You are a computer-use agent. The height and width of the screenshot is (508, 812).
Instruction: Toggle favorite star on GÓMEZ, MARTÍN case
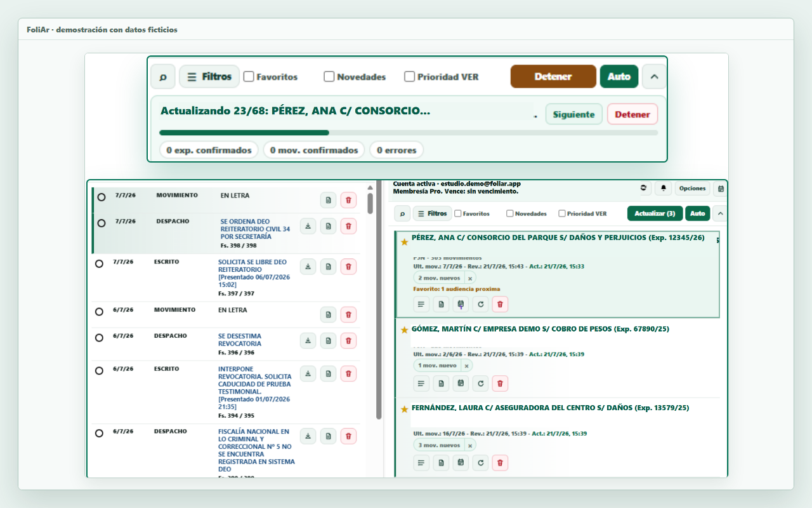click(404, 330)
